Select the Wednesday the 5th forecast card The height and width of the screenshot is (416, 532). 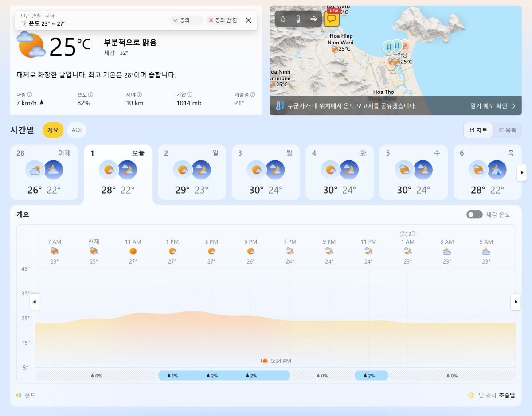tap(413, 172)
